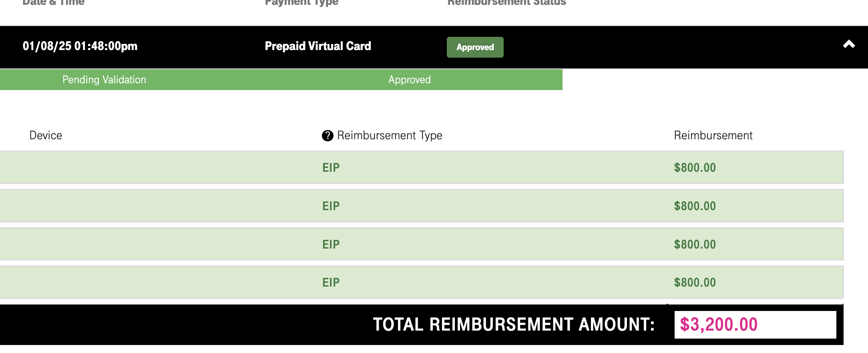
Task: Click the question mark help icon
Action: pyautogui.click(x=328, y=136)
